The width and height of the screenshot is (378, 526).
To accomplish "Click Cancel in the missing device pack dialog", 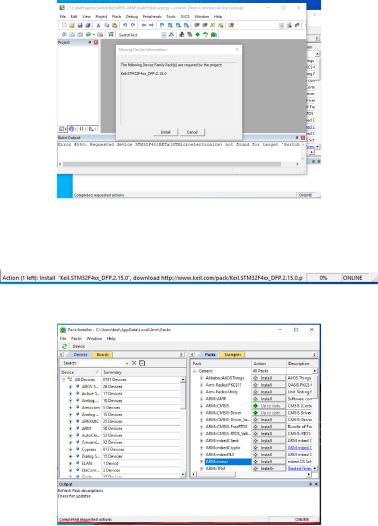I will click(x=192, y=132).
